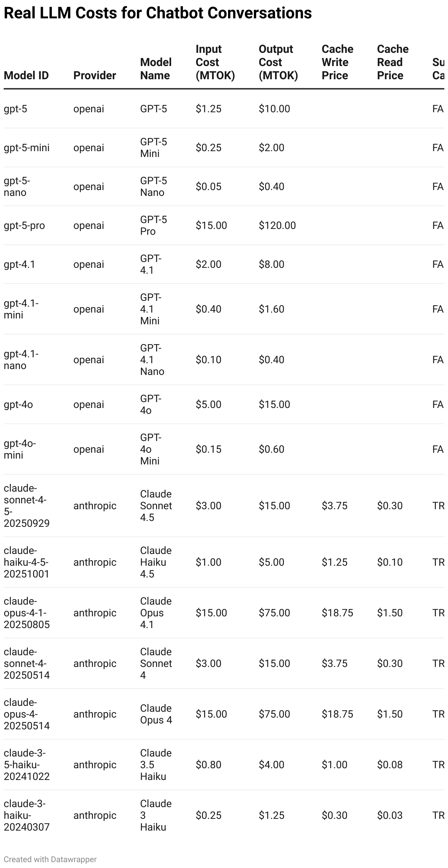Select the gpt-5-mini model ID cell
The height and width of the screenshot is (868, 448).
pyautogui.click(x=26, y=148)
